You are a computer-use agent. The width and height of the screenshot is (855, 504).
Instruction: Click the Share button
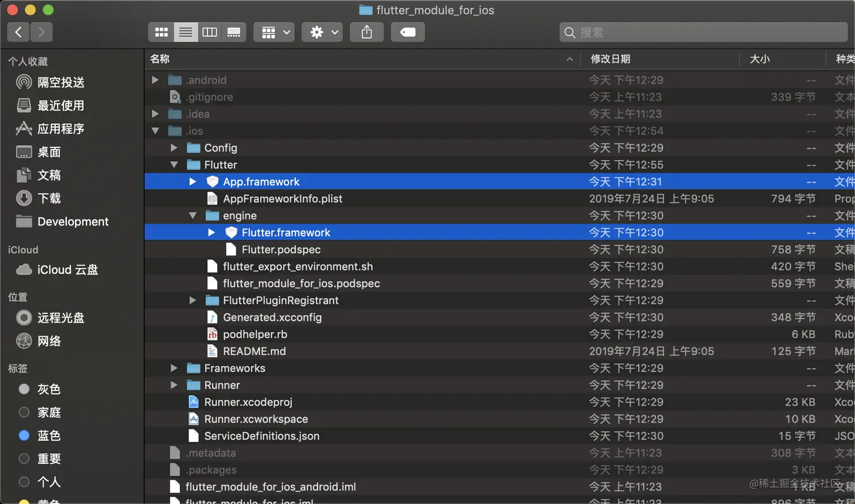click(x=367, y=32)
